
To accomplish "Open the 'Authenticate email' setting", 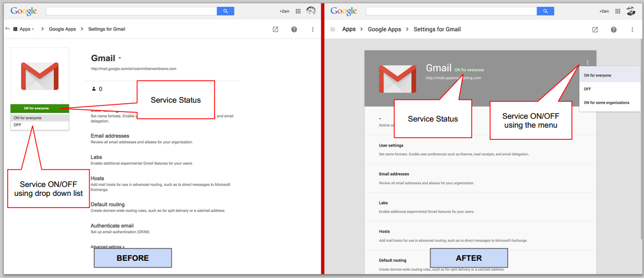I will coord(112,226).
